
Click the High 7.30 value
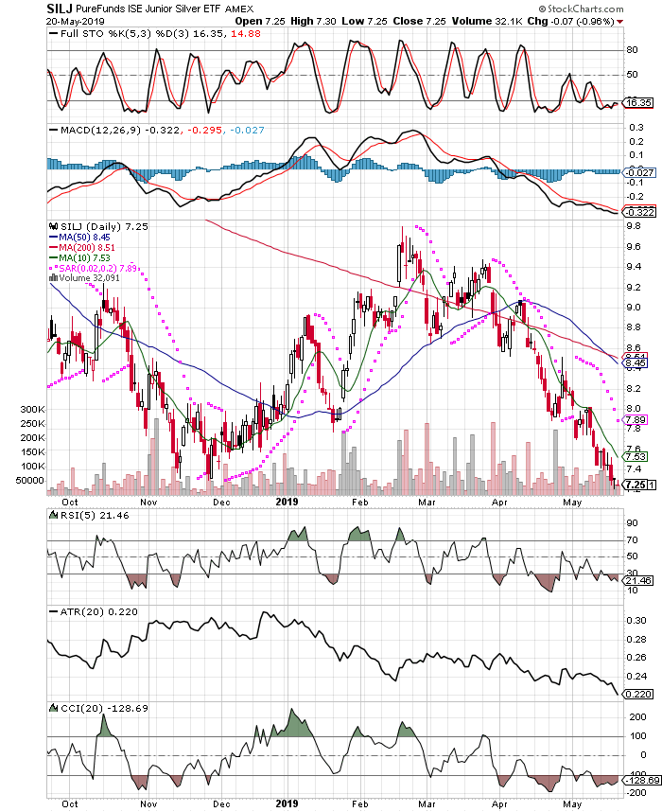pyautogui.click(x=313, y=21)
